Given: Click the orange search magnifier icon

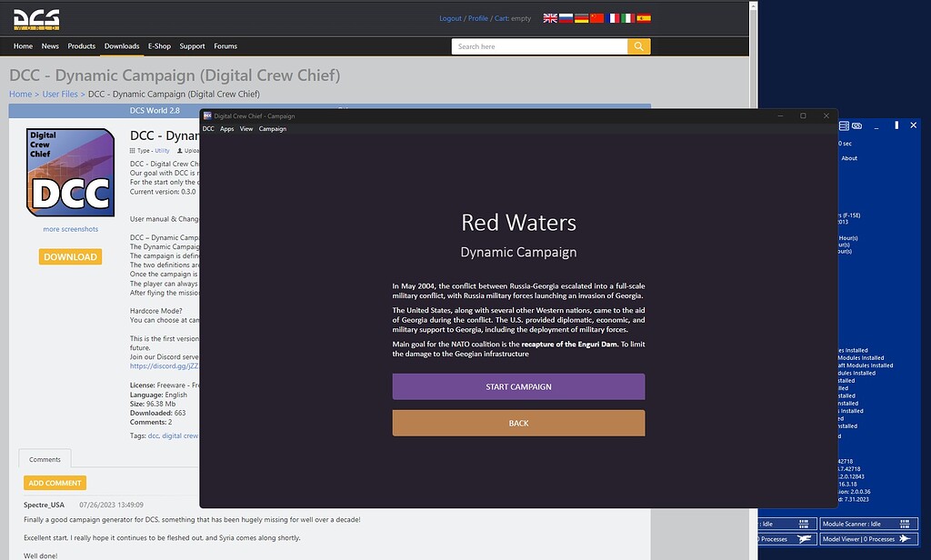Looking at the screenshot, I should click(638, 45).
